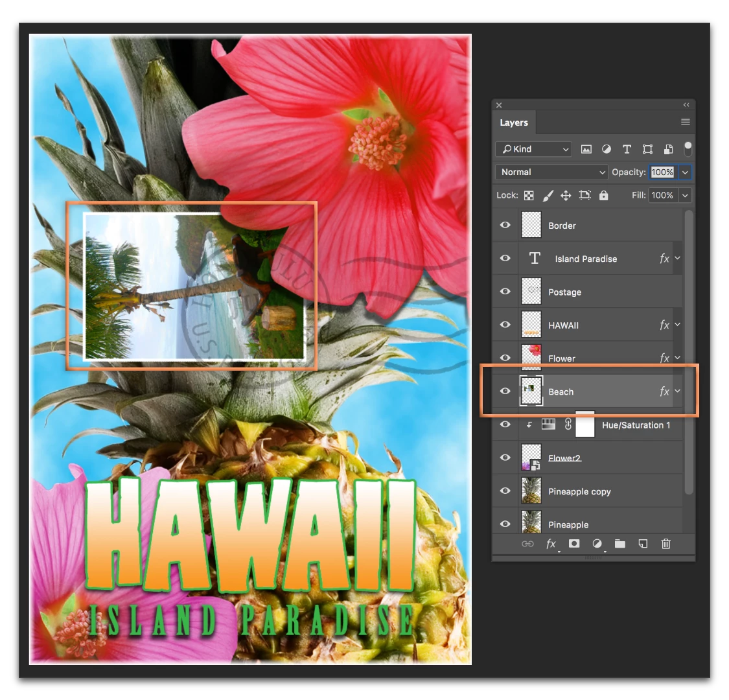Screen dimensions: 729x700
Task: Open the Fill slider dropdown arrow
Action: click(x=685, y=195)
